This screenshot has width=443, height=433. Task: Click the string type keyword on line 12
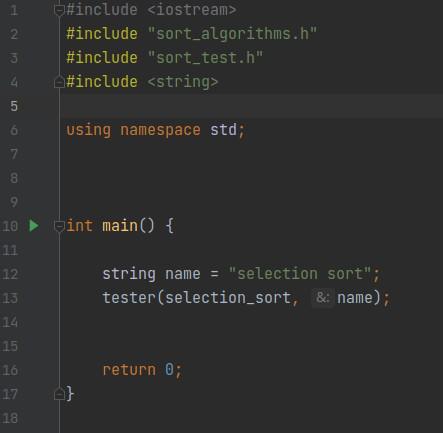pos(129,274)
